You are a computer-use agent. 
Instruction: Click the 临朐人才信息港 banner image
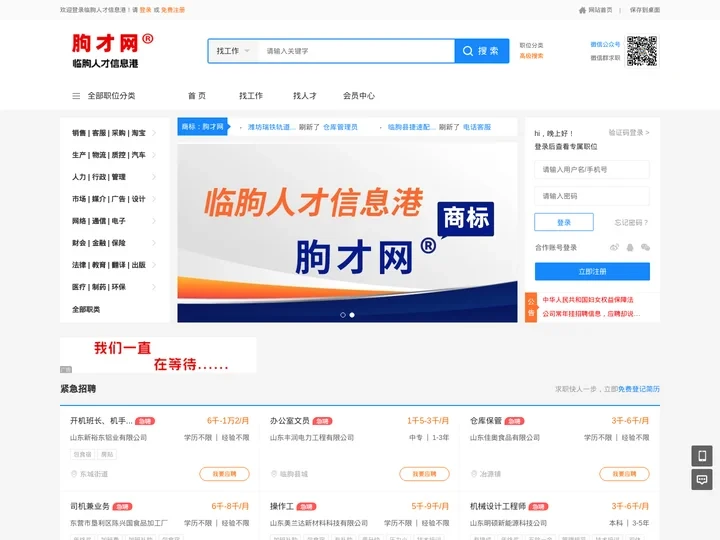point(347,233)
